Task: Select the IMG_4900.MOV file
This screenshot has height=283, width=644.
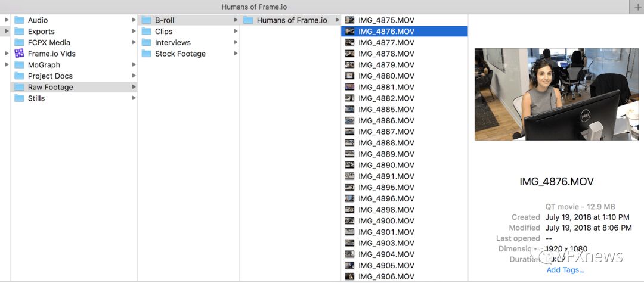Action: coord(386,221)
